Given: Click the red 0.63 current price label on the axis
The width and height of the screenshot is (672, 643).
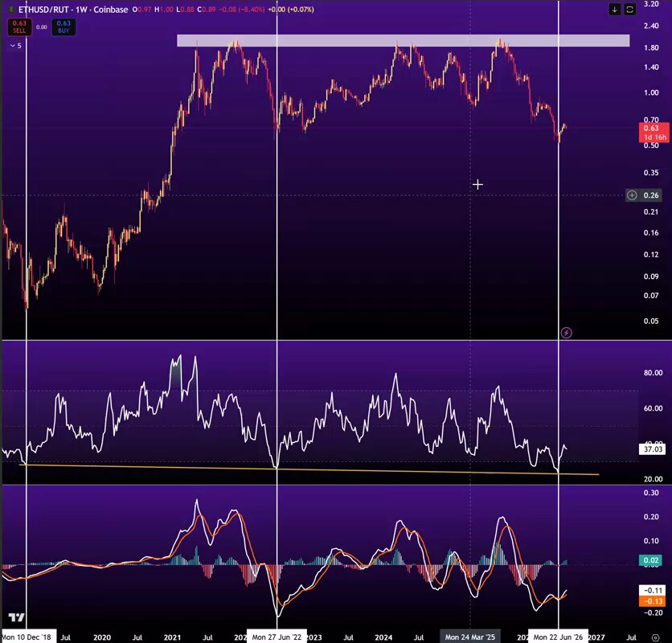Looking at the screenshot, I should click(654, 133).
